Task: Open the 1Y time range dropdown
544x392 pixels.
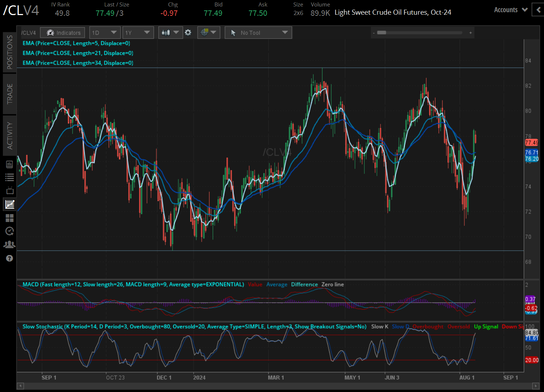Action: [x=138, y=32]
